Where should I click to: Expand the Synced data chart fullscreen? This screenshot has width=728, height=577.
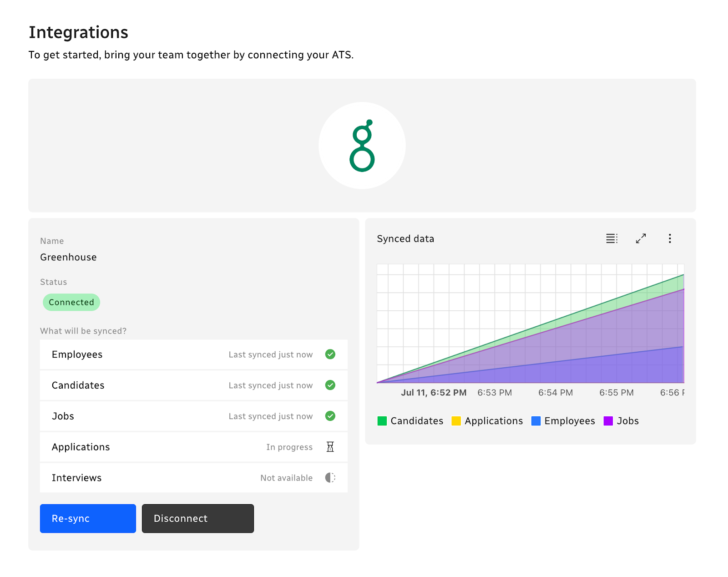coord(641,238)
